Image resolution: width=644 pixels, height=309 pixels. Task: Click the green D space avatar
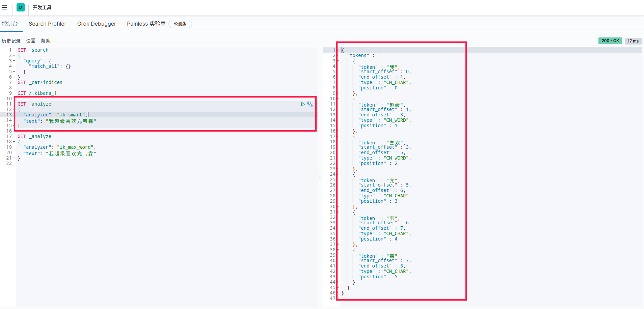tap(21, 7)
